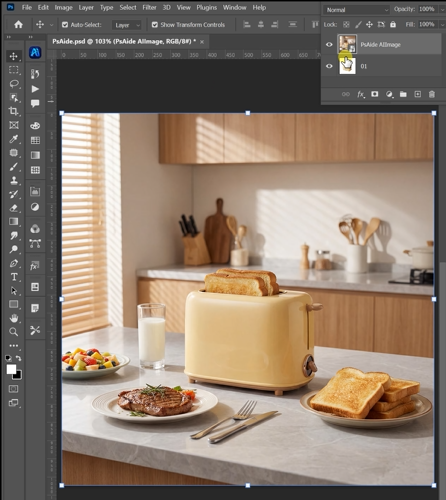Select the Crop tool

[x=14, y=111]
